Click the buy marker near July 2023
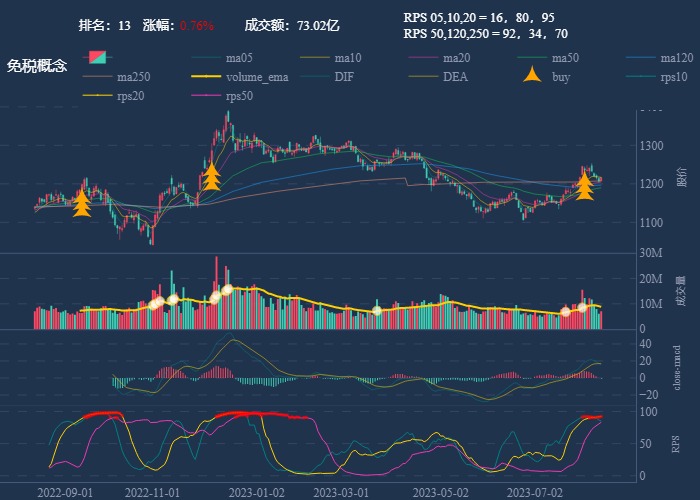This screenshot has height=500, width=700. [x=584, y=186]
